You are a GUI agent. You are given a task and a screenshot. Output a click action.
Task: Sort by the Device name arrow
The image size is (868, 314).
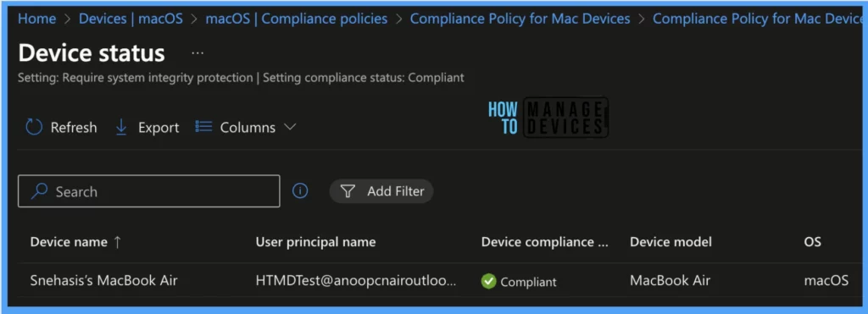117,242
